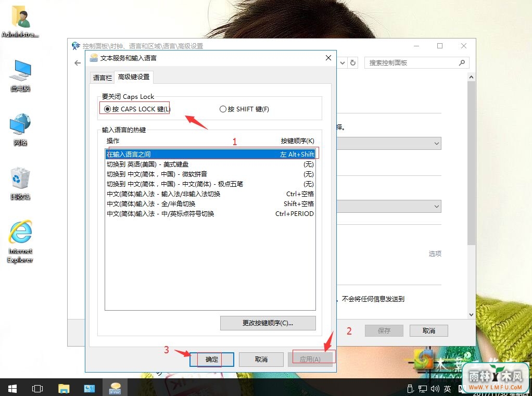The height and width of the screenshot is (396, 532).
Task: Open the 网络 desktop icon
Action: 20,130
